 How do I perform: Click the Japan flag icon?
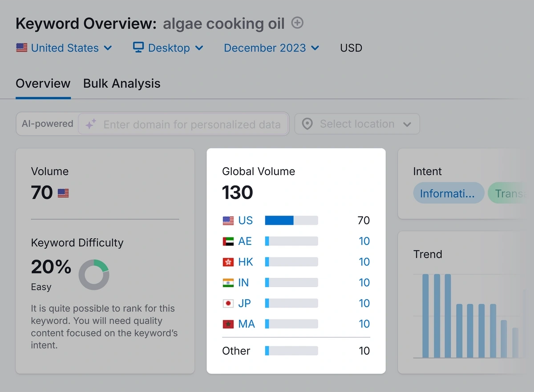(x=228, y=303)
